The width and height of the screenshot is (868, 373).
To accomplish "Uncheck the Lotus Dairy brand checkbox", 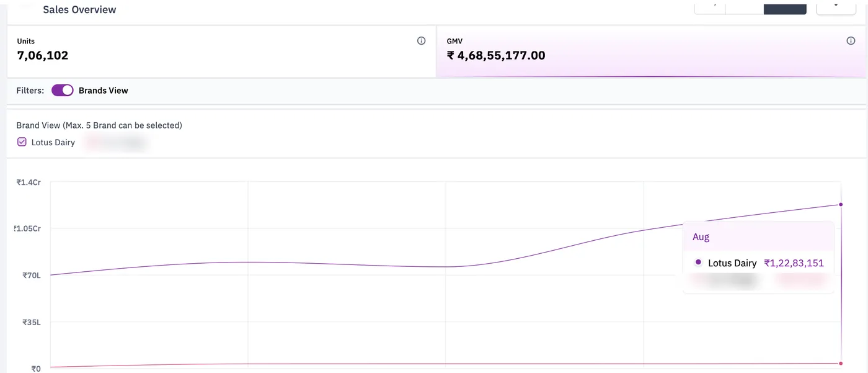I will (x=22, y=142).
